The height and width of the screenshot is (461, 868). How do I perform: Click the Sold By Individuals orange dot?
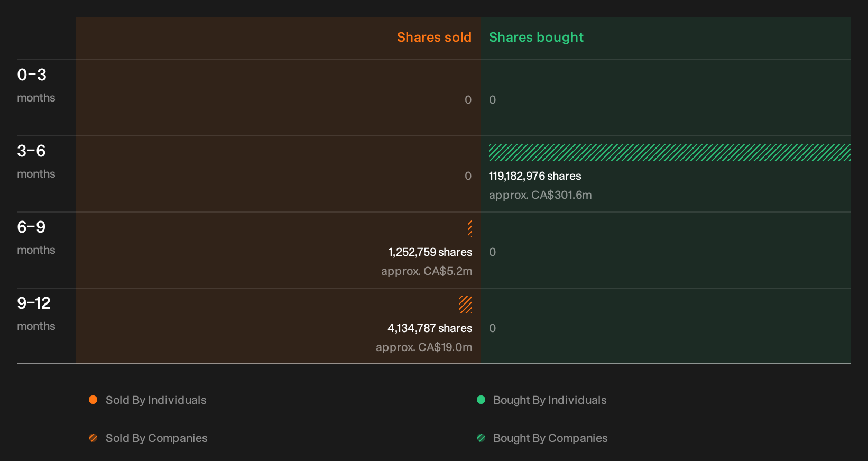point(93,400)
